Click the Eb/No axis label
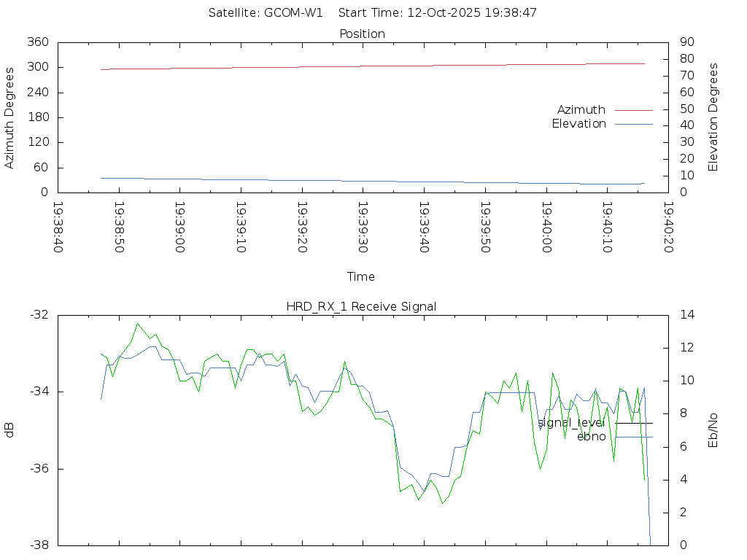 tap(713, 430)
